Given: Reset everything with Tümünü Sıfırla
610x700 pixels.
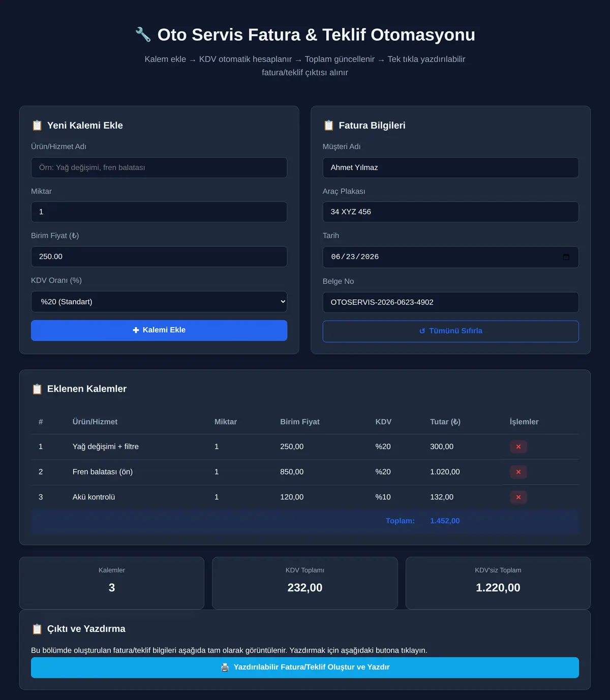Looking at the screenshot, I should tap(450, 331).
